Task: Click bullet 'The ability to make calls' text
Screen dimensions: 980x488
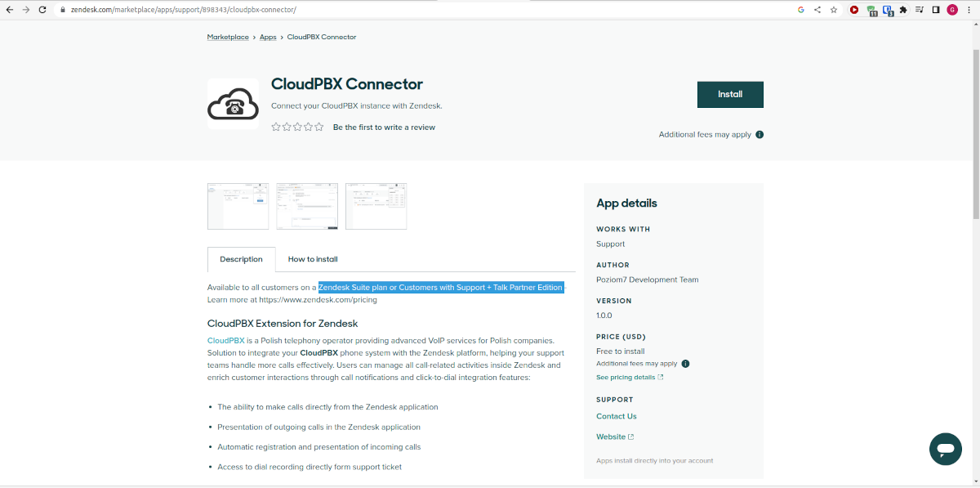Action: (x=327, y=407)
